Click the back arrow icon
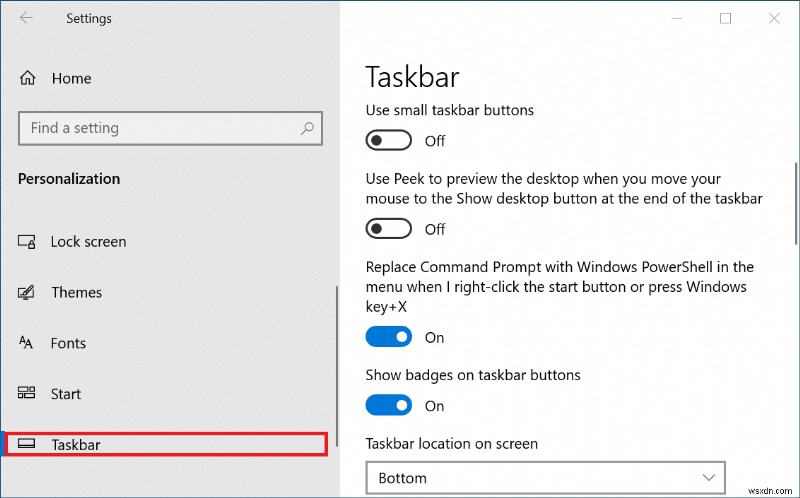This screenshot has width=800, height=498. click(x=26, y=18)
